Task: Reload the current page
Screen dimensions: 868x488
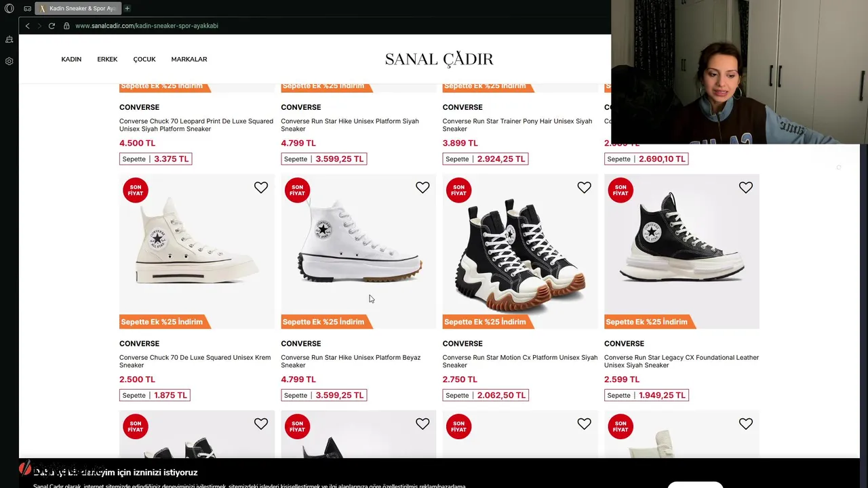Action: point(52,26)
